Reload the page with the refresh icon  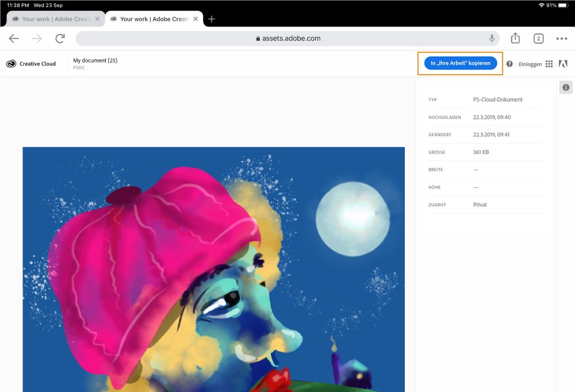(x=60, y=39)
